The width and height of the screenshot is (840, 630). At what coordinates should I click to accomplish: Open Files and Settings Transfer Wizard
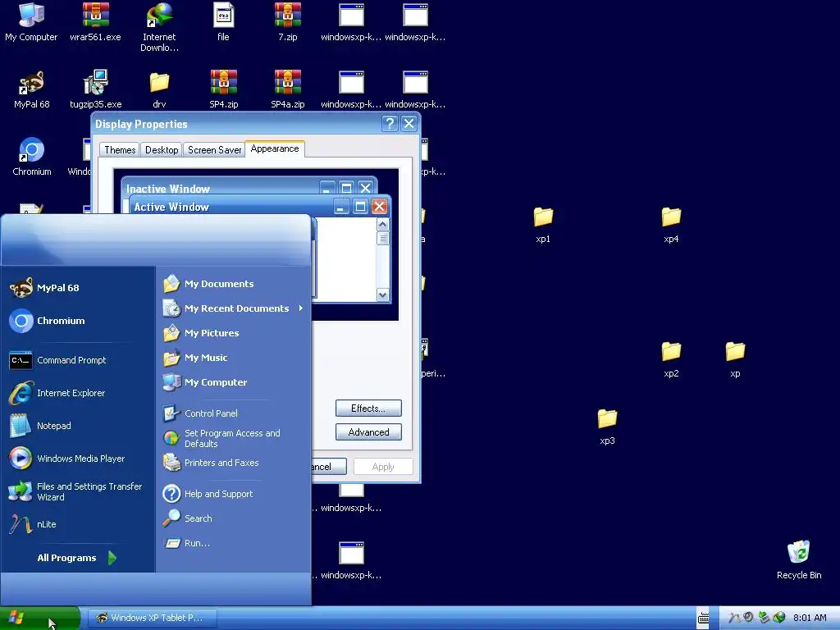(x=78, y=491)
